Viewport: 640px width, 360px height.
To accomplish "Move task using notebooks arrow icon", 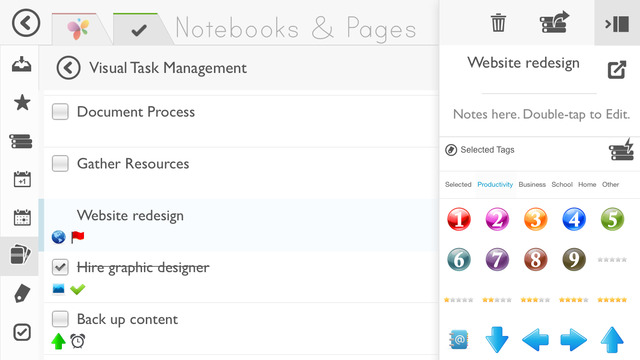I will click(x=554, y=22).
